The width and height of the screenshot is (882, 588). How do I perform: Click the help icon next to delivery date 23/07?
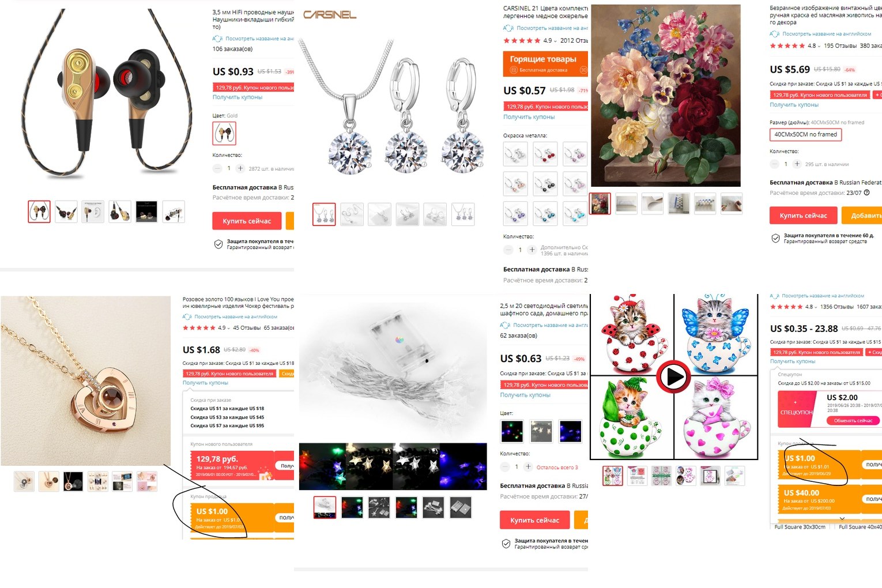866,193
